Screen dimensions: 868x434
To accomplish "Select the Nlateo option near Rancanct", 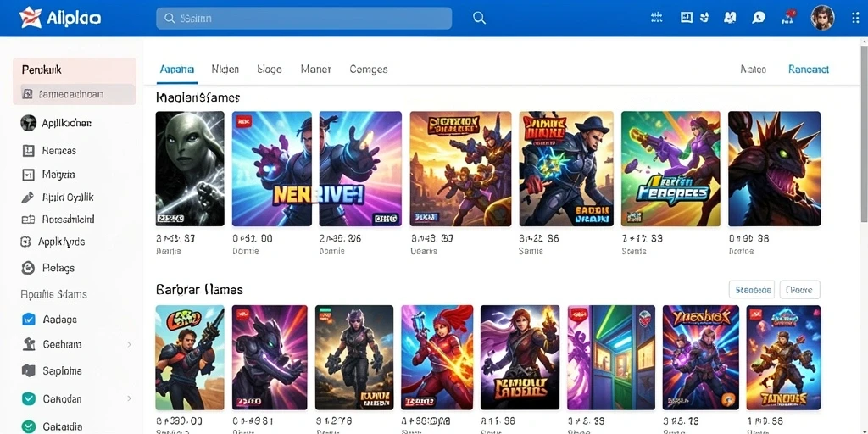I will click(x=754, y=70).
